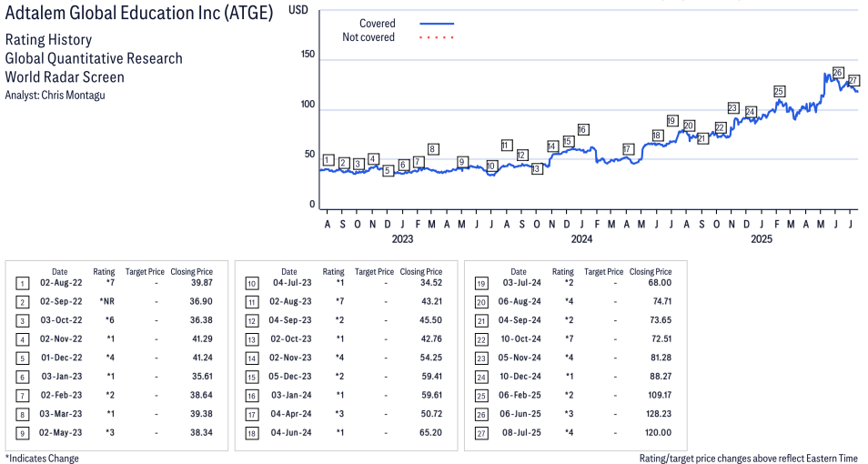Viewport: 868px width, 464px height.
Task: Click the *NR rating for 02-Sep-22
Action: (106, 301)
